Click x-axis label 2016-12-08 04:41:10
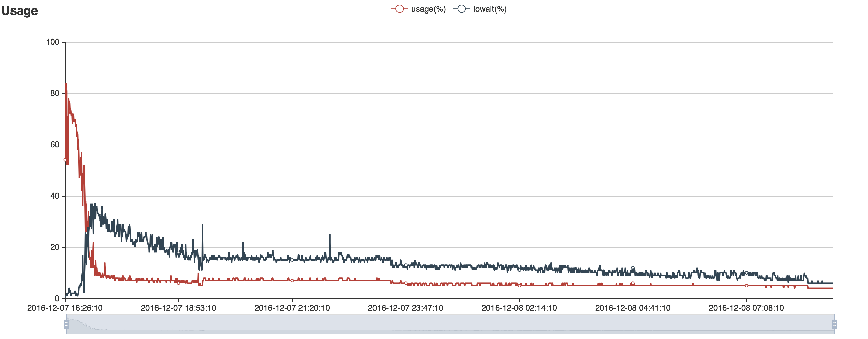Screen dimensions: 868x339 tap(633, 308)
